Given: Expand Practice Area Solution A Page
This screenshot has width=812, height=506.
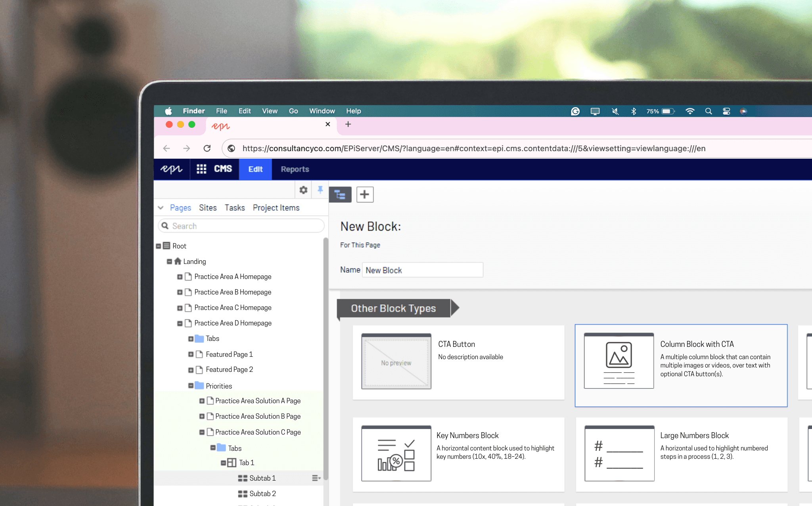Looking at the screenshot, I should (202, 401).
